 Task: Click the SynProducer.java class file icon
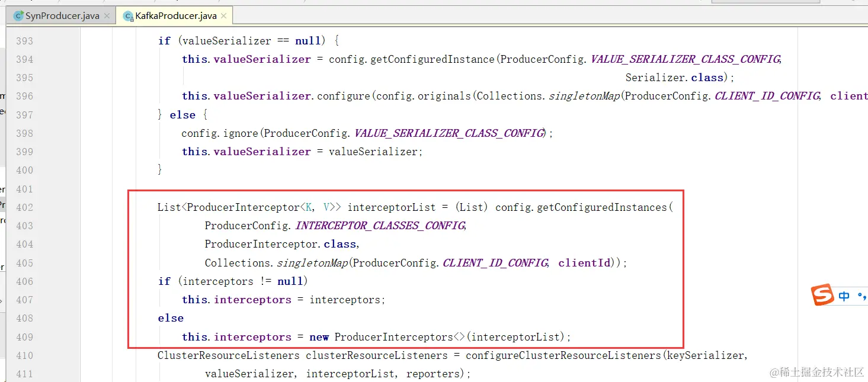18,16
